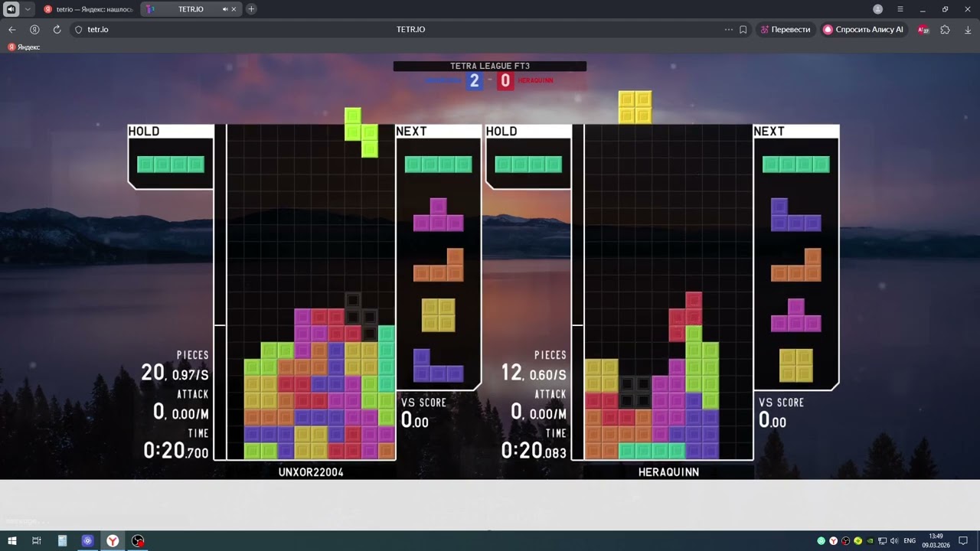Open the Windows Start menu

click(12, 540)
